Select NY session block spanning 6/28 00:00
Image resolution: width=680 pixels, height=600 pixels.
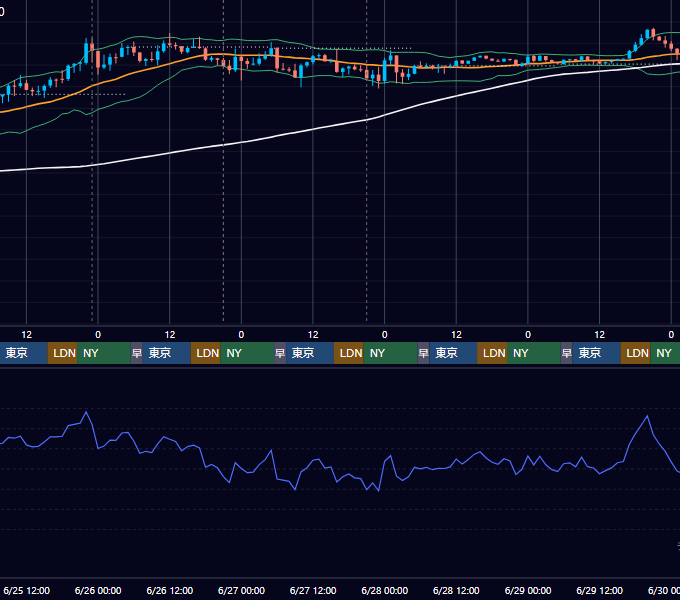click(x=390, y=353)
